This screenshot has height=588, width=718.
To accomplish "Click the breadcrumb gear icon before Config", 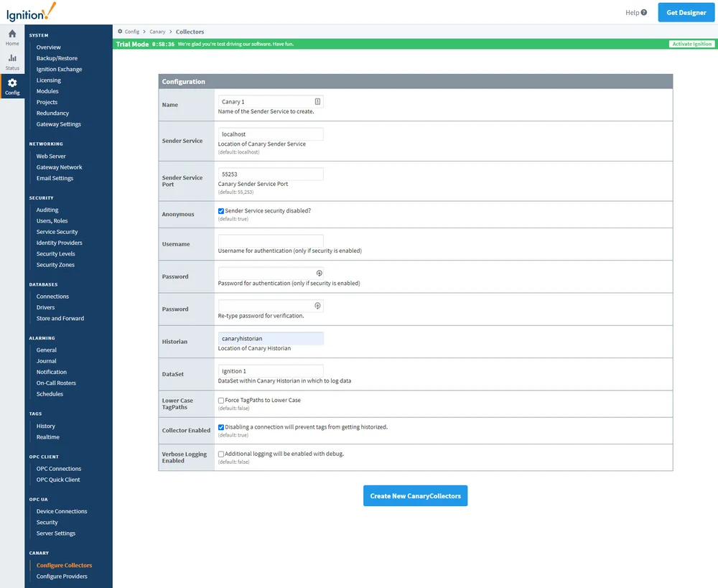I will coord(120,32).
